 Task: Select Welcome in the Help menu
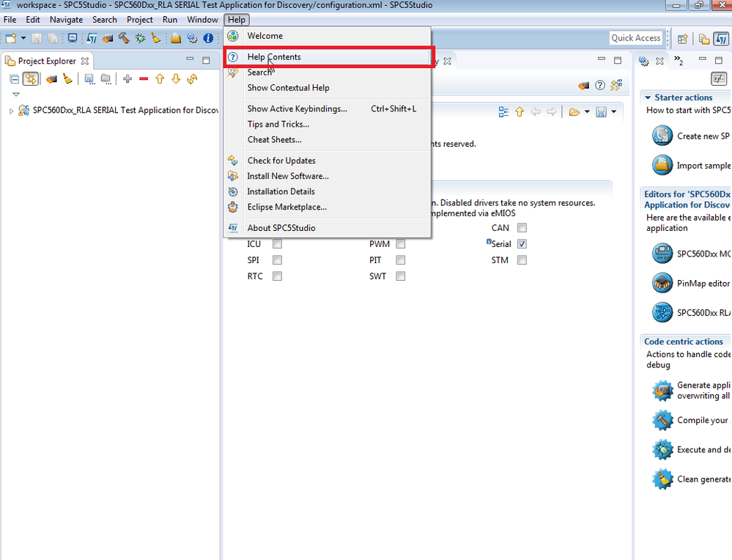tap(328, 36)
